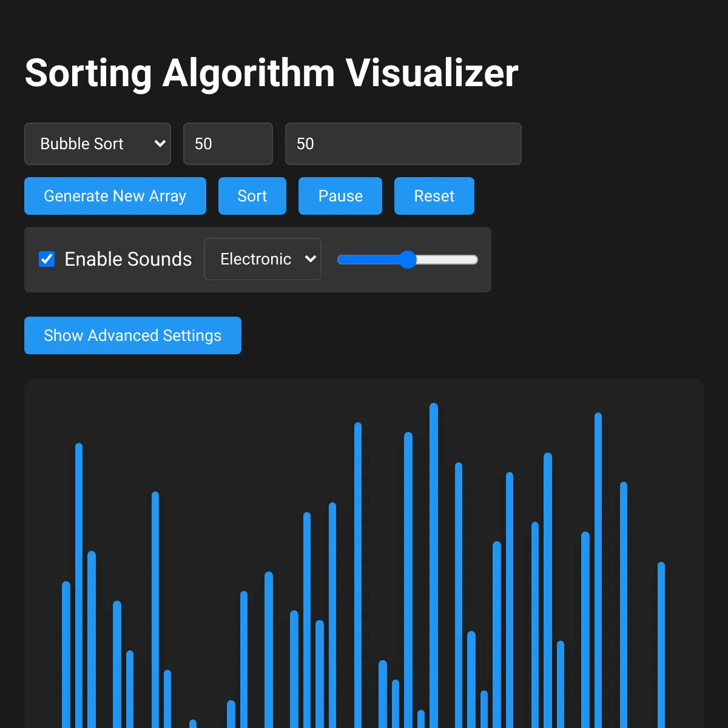Open the Bubble Sort algorithm dropdown
Viewport: 728px width, 728px height.
(x=97, y=144)
